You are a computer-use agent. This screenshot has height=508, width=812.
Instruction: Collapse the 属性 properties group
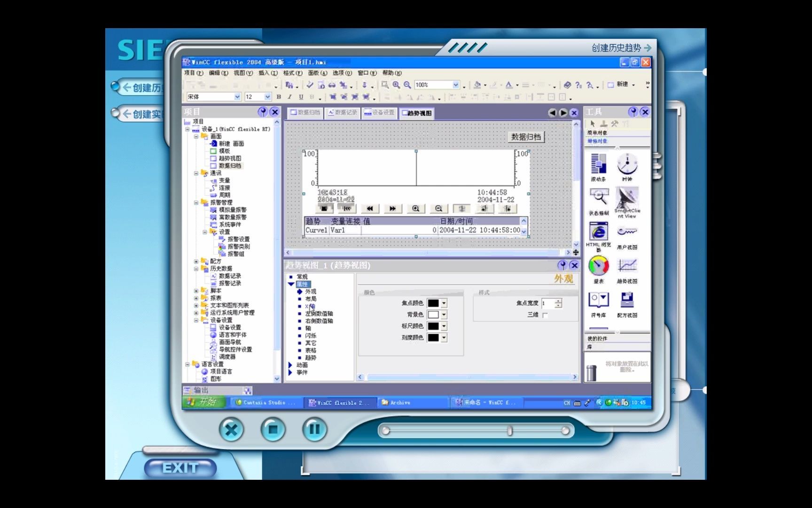pyautogui.click(x=291, y=284)
